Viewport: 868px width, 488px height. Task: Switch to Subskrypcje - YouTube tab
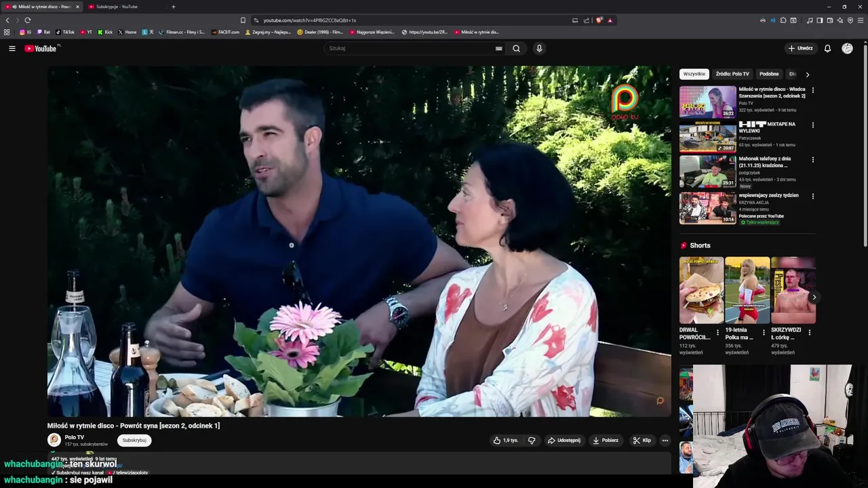tap(121, 7)
